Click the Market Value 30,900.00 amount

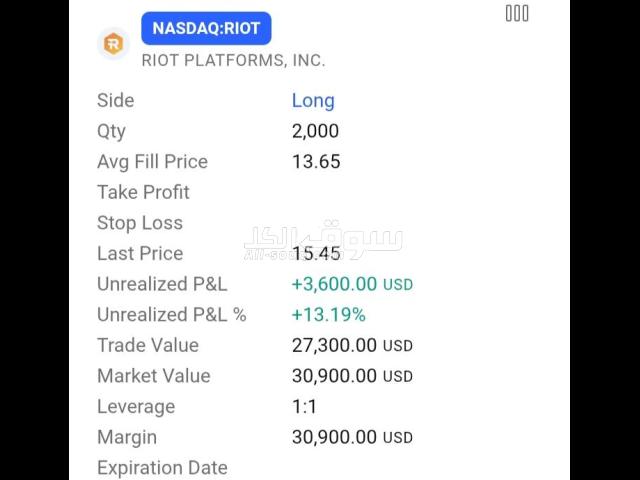(334, 376)
